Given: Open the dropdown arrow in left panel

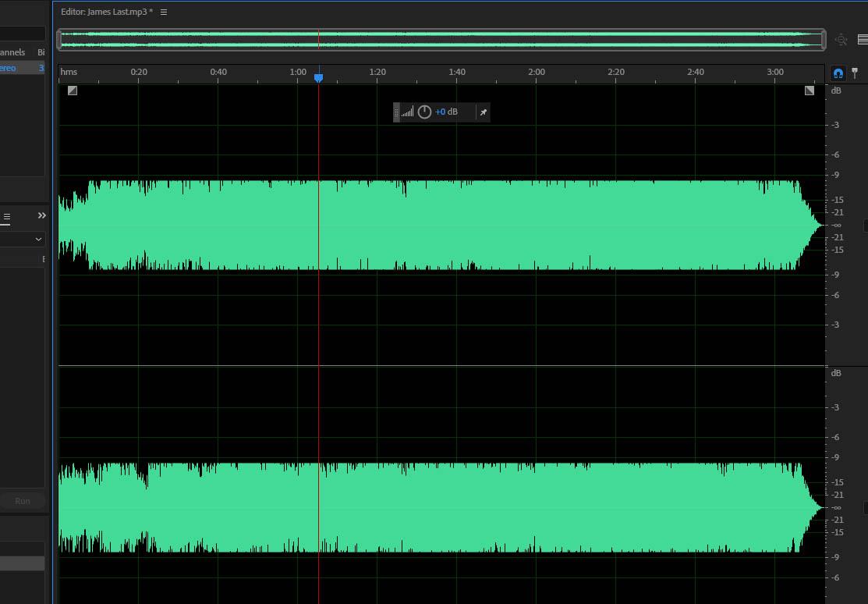Looking at the screenshot, I should 38,240.
